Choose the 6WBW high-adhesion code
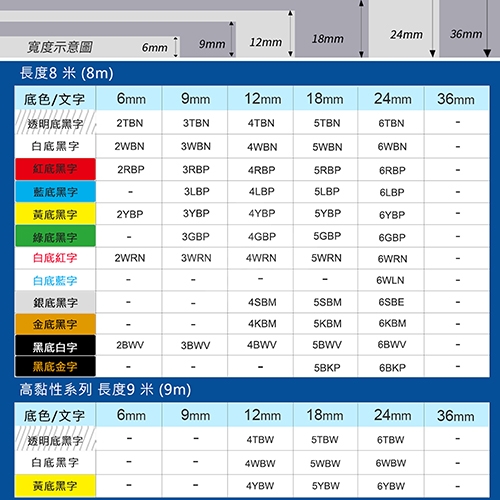This screenshot has width=500, height=500. (391, 463)
